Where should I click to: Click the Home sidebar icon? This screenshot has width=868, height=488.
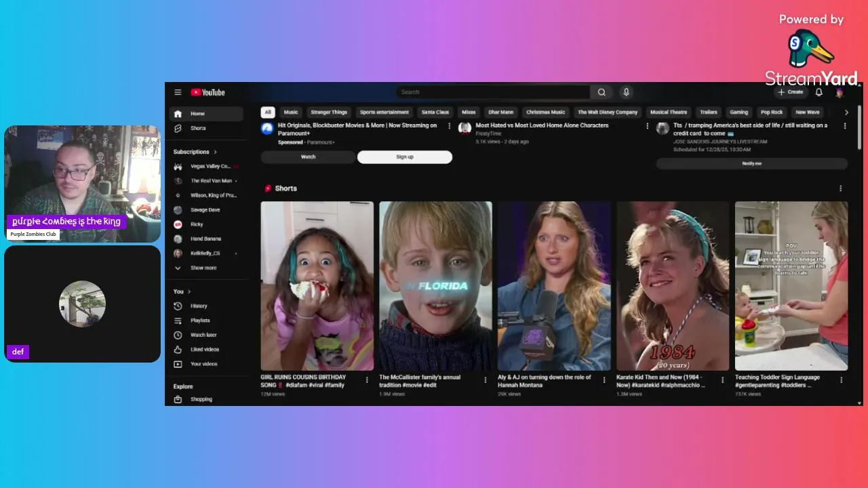point(178,114)
